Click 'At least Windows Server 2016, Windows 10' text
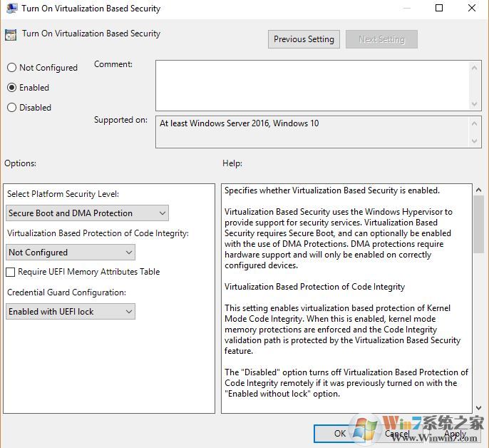This screenshot has width=489, height=448. tap(240, 123)
